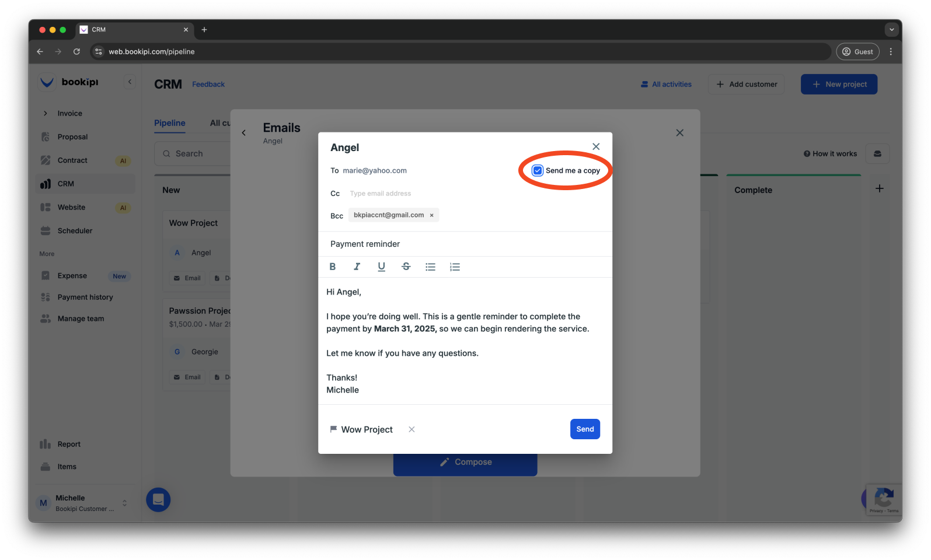The height and width of the screenshot is (560, 931).
Task: Collapse the bookipi sidebar
Action: (x=130, y=82)
